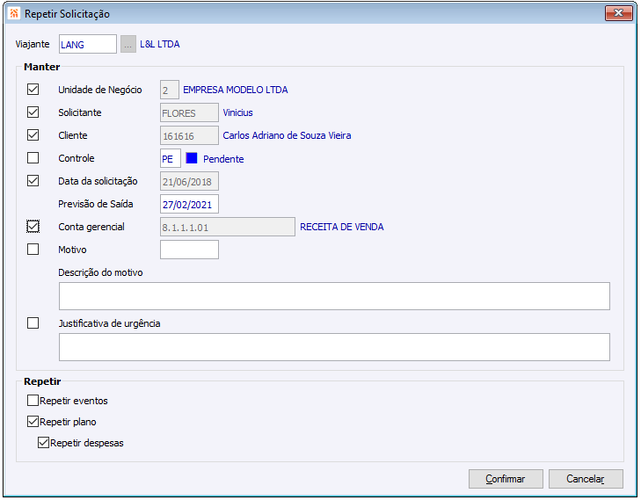Click the Conta gerencial field 8.1.1.1.01
Screen dimensions: 641x500
(x=228, y=227)
